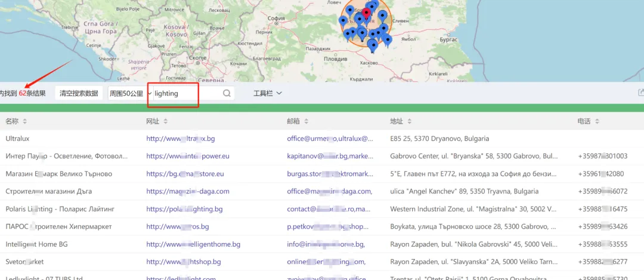The image size is (644, 280).
Task: Click the email in the Home BG row
Action: (x=326, y=244)
